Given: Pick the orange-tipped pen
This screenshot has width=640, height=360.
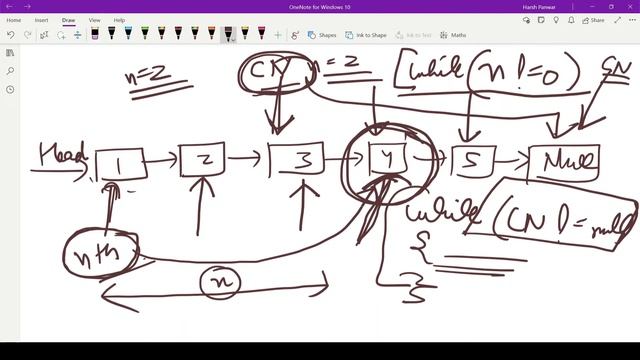Looking at the screenshot, I should 211,33.
